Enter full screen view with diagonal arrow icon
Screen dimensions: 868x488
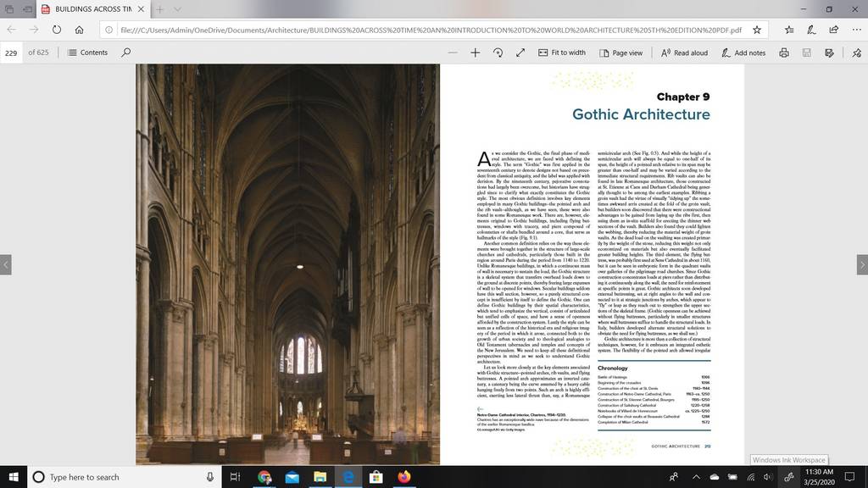point(520,53)
